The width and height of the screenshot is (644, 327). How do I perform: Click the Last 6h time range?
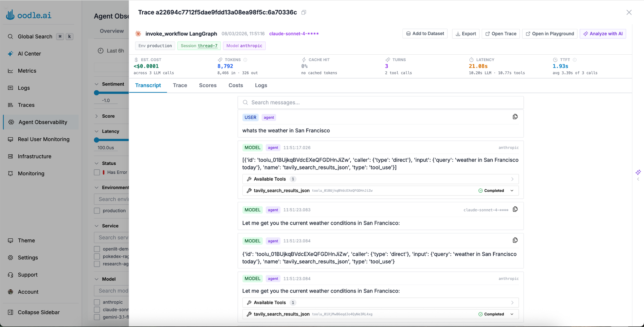(111, 51)
